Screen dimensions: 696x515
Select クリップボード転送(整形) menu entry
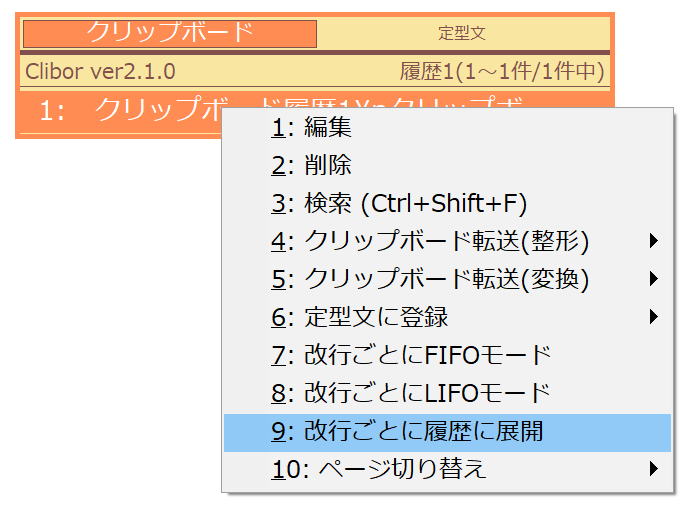[447, 242]
